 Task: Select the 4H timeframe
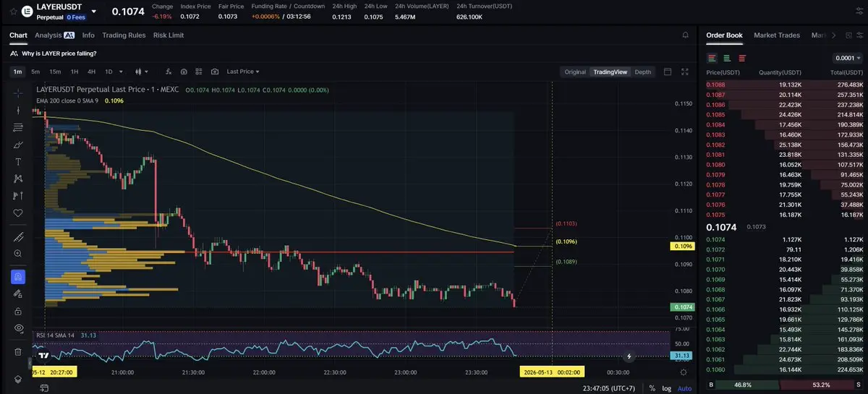pyautogui.click(x=91, y=72)
